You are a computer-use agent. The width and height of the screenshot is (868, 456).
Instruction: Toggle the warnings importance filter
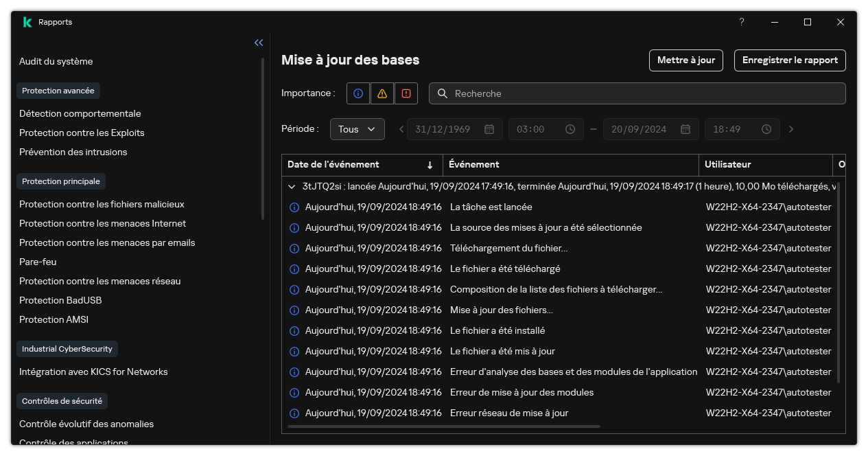pos(382,93)
